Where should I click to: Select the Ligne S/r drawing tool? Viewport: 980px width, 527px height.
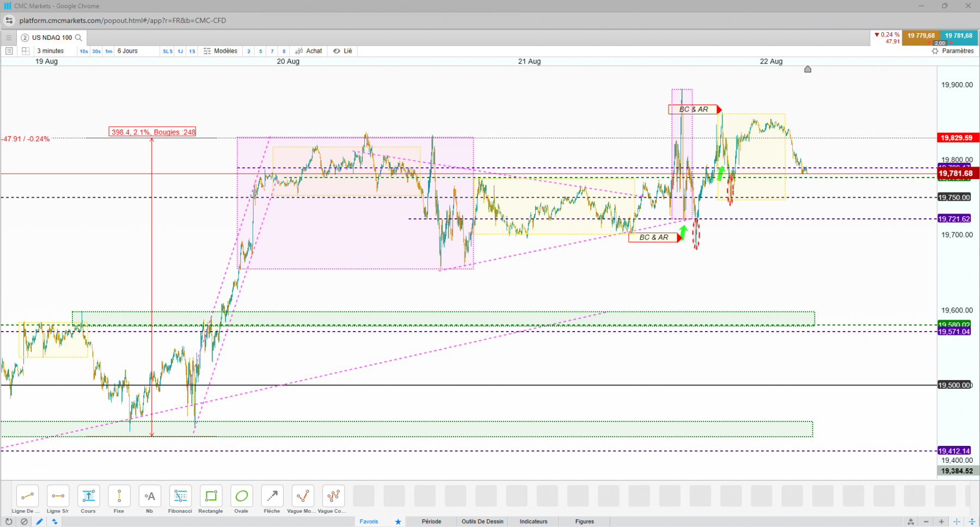[x=58, y=496]
